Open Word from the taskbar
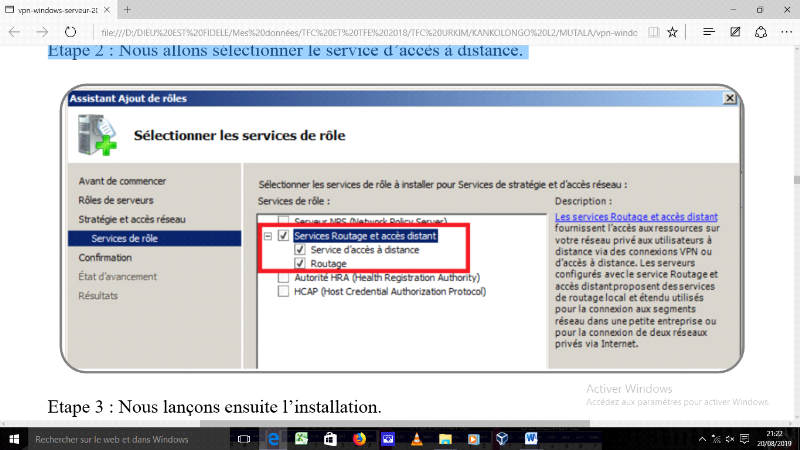This screenshot has height=450, width=800. click(531, 439)
